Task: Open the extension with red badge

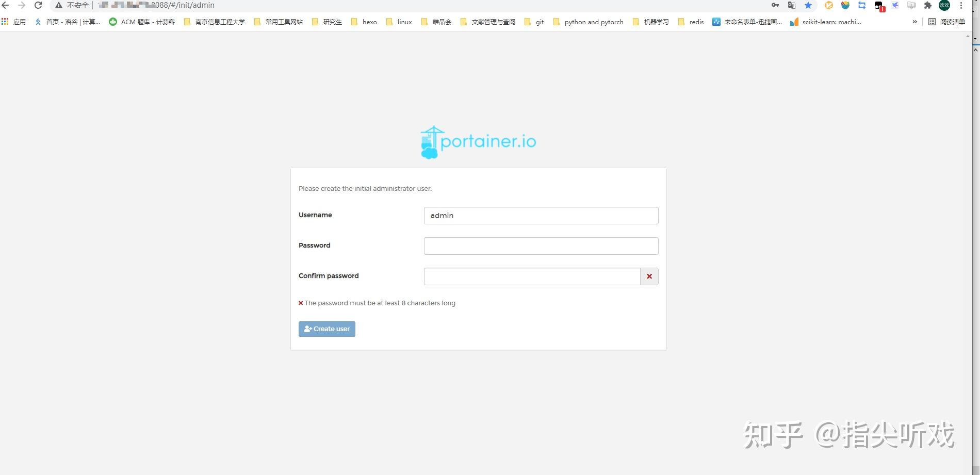Action: (x=879, y=6)
